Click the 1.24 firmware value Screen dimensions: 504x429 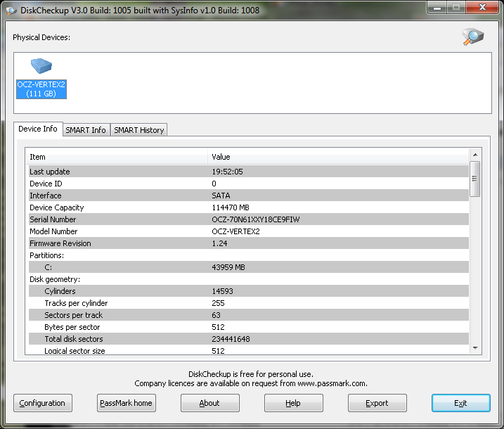coord(219,243)
